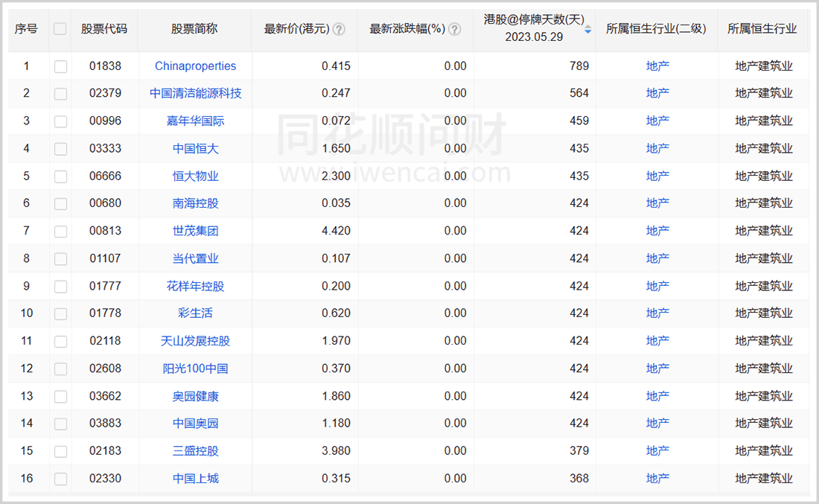The width and height of the screenshot is (819, 504).
Task: Check the box for row 02379
Action: click(x=60, y=94)
